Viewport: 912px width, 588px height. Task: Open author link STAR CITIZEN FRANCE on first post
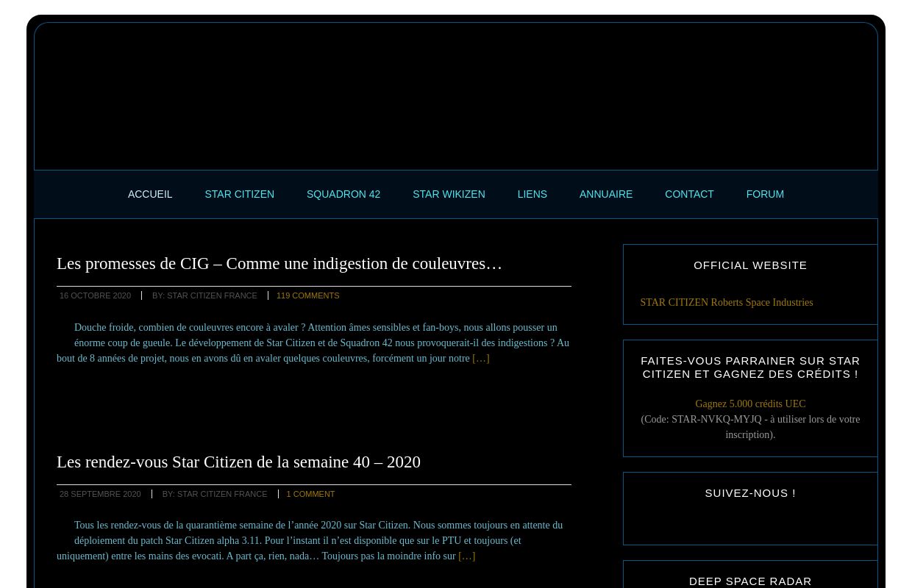(212, 295)
